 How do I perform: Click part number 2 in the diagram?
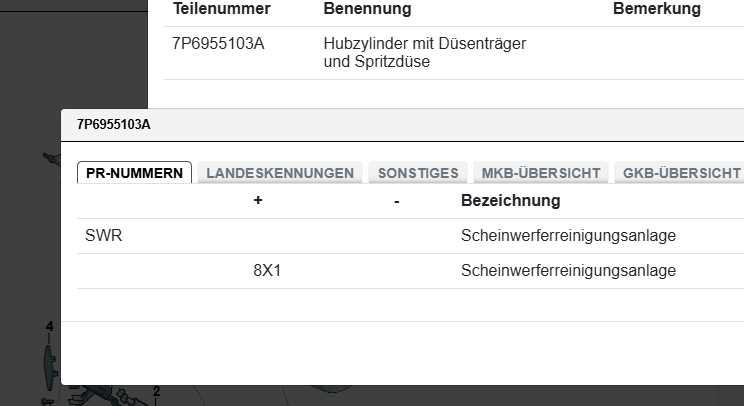click(x=156, y=390)
